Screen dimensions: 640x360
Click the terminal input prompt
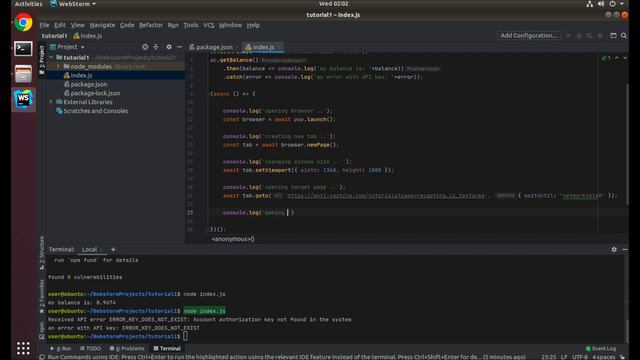[185, 336]
